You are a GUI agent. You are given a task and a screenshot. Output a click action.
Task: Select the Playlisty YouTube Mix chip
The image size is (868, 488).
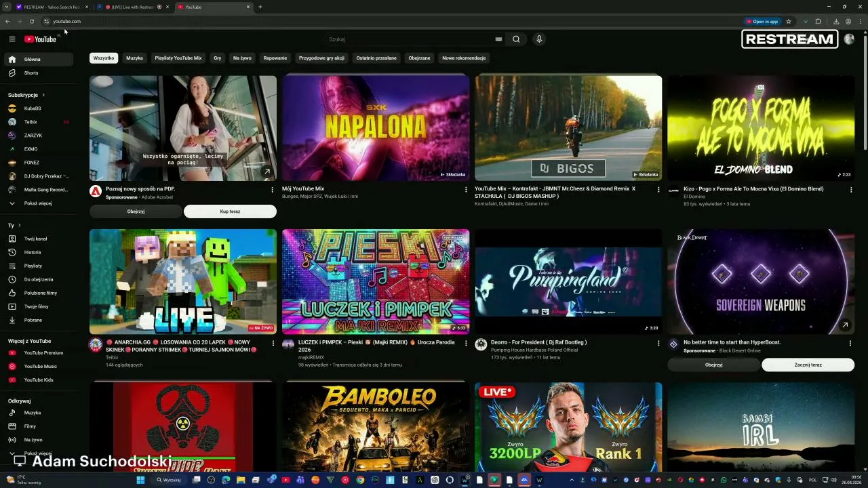click(178, 58)
